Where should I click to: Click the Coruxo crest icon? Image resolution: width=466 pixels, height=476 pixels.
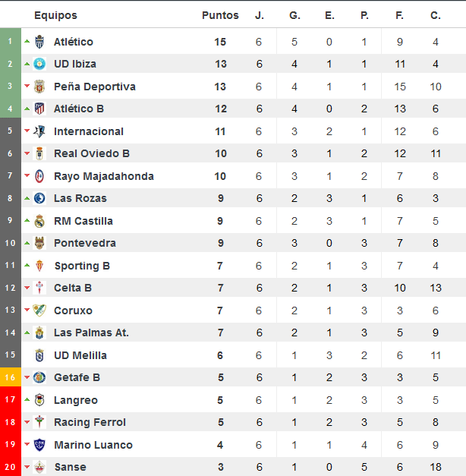tap(39, 311)
